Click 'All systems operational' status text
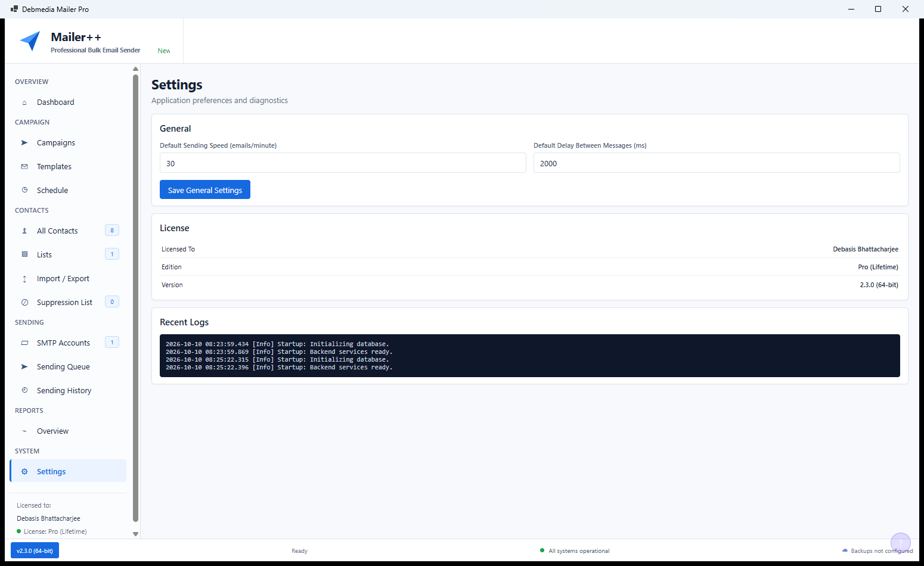The image size is (924, 566). click(579, 551)
